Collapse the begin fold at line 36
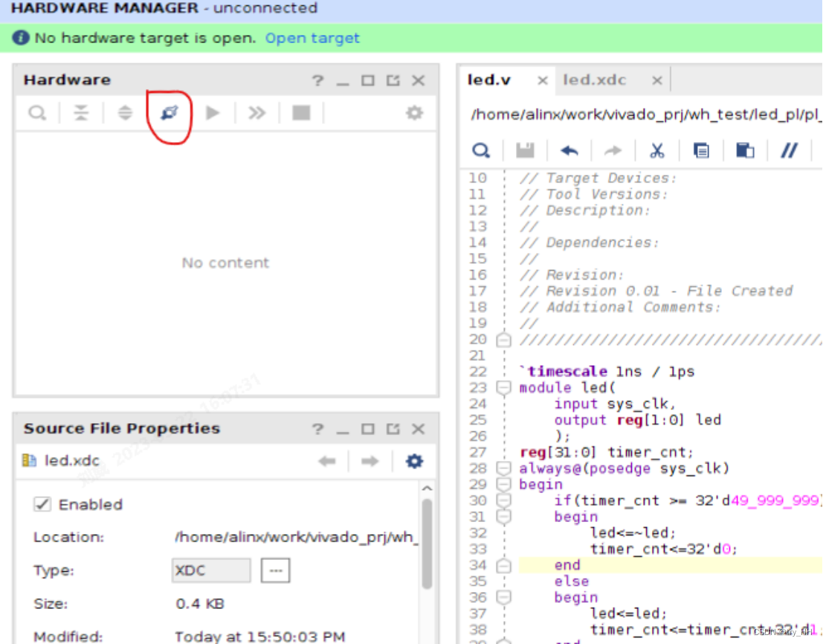The height and width of the screenshot is (644, 823). pyautogui.click(x=503, y=597)
